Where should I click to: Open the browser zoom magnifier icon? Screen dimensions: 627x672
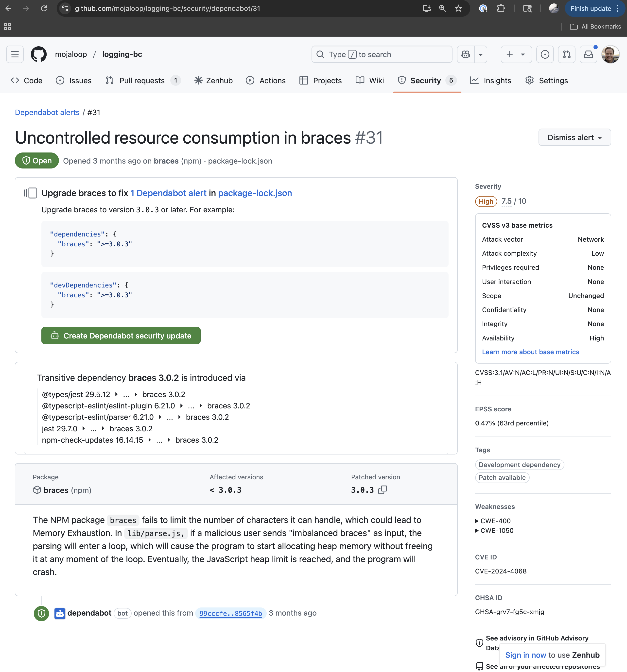click(x=442, y=8)
